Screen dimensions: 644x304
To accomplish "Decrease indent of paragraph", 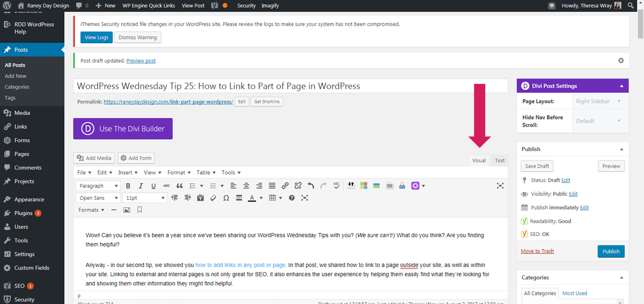I will (175, 198).
